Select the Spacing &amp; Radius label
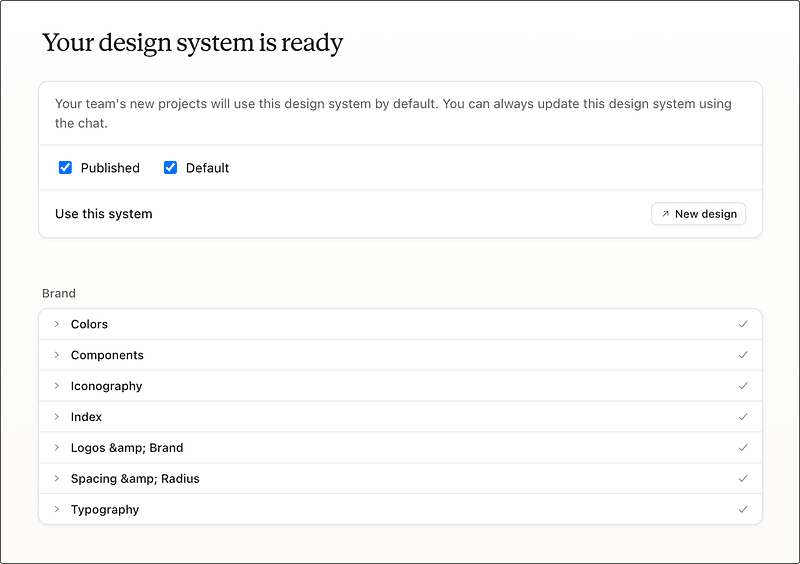Screen dimensions: 800x564 click(135, 479)
